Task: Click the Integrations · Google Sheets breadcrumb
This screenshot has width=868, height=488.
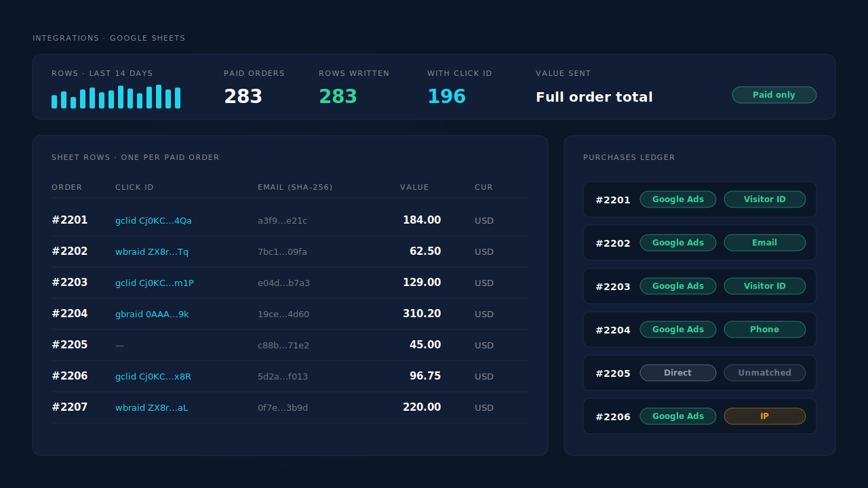Action: (x=108, y=38)
